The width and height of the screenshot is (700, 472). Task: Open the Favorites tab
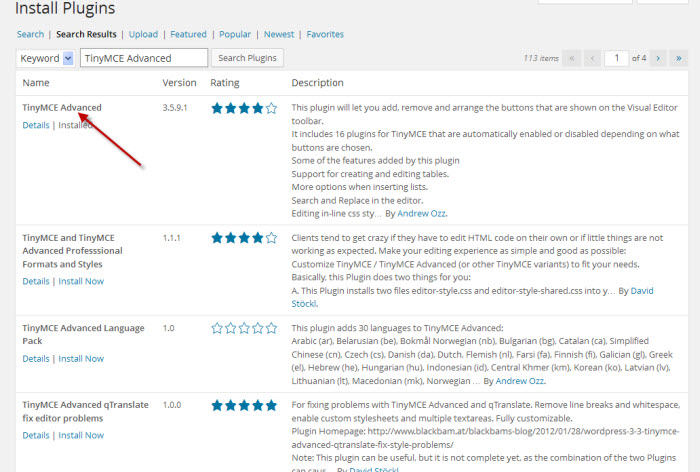click(325, 34)
